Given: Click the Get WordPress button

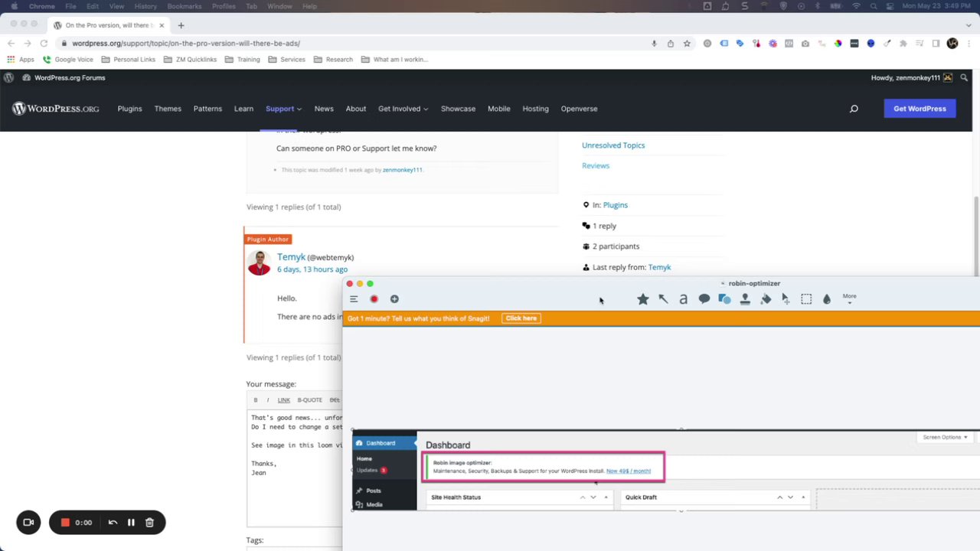Looking at the screenshot, I should click(920, 109).
